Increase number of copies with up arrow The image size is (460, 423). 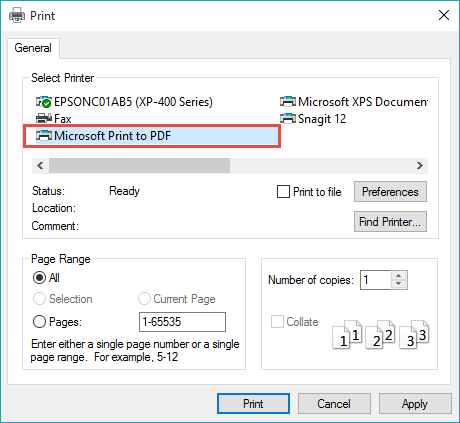(x=398, y=276)
